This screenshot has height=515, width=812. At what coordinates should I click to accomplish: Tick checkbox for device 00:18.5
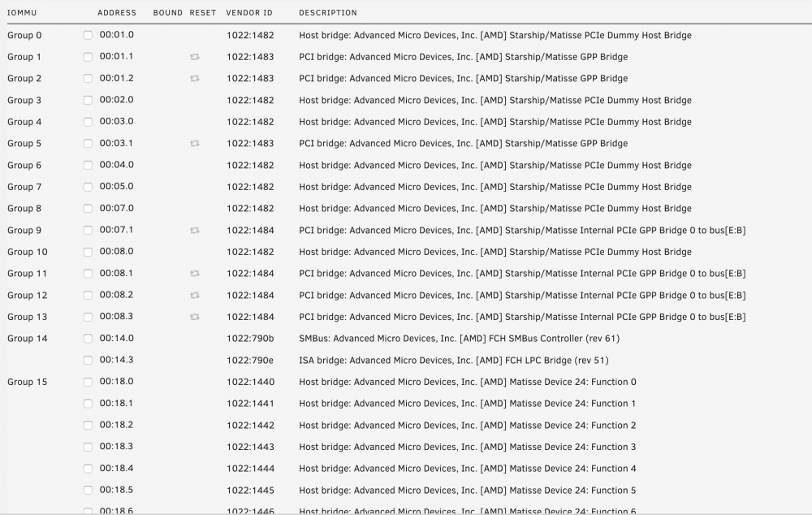(88, 490)
